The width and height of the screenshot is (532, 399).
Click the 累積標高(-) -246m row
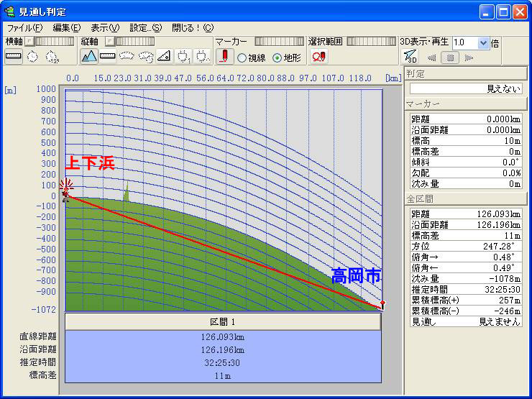[x=466, y=311]
